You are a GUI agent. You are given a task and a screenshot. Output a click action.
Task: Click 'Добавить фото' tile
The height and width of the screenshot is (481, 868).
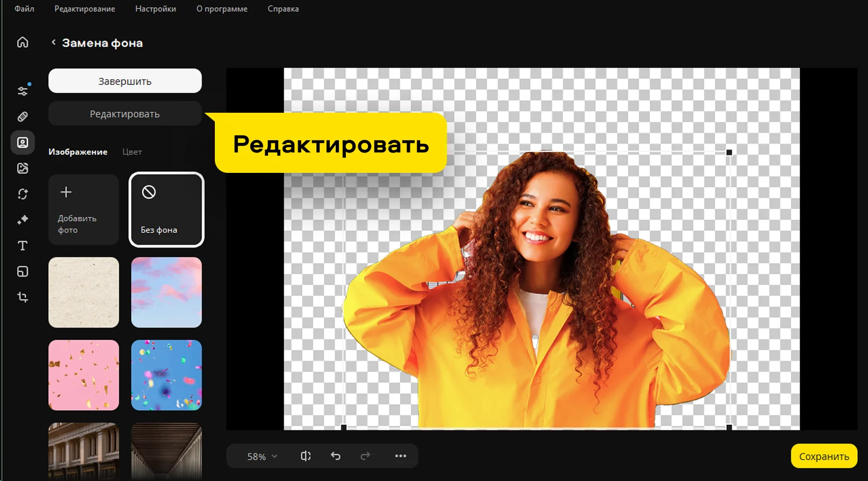pos(84,210)
